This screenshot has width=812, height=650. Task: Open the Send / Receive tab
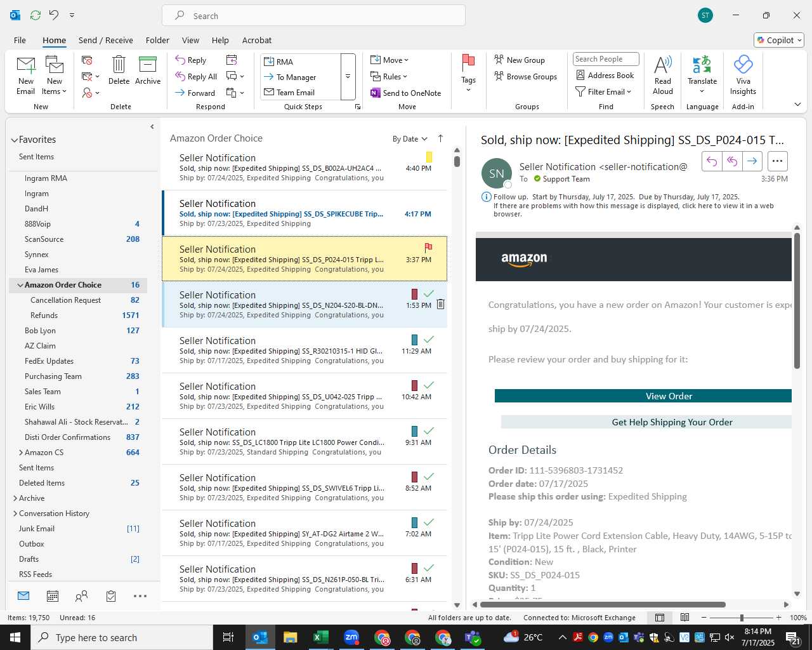coord(106,40)
